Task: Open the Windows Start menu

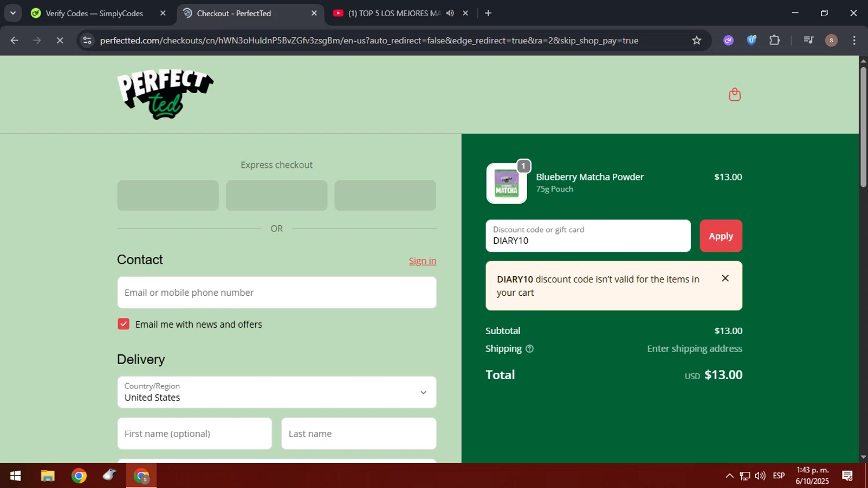Action: [x=16, y=476]
